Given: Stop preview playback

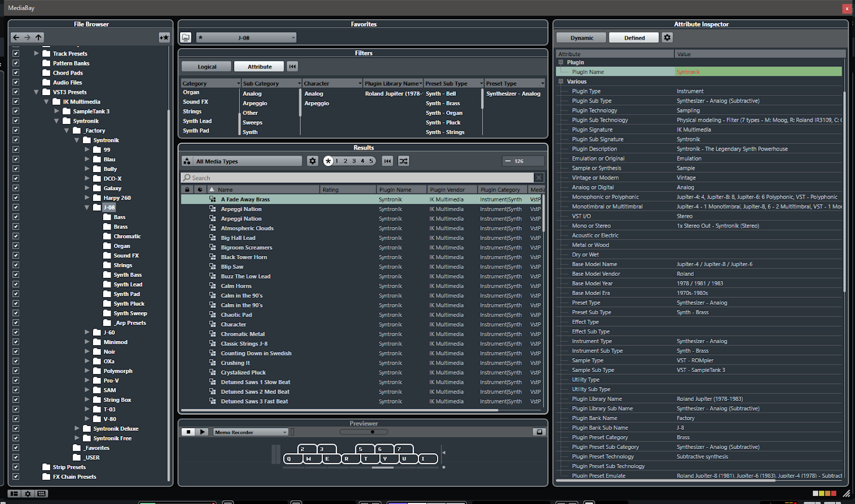Looking at the screenshot, I should (188, 432).
